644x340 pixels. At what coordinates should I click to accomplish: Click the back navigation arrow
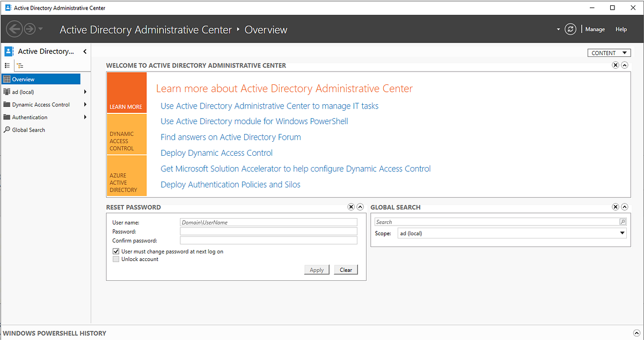click(x=14, y=28)
